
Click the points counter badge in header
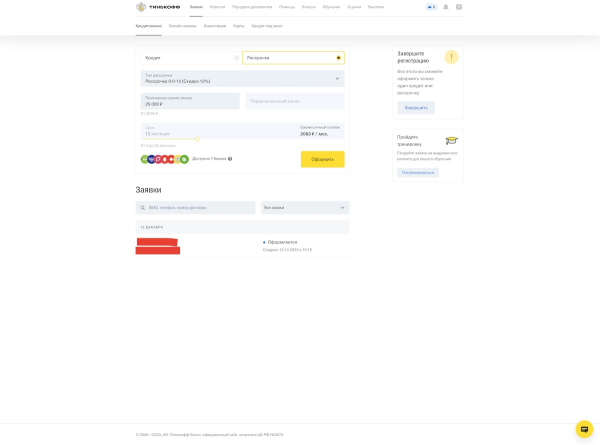coord(431,7)
